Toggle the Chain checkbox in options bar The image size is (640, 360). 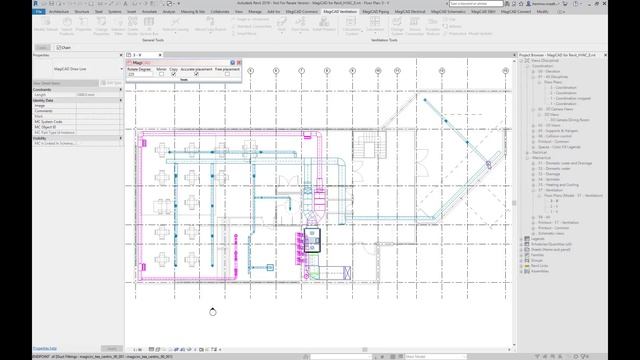pos(59,47)
